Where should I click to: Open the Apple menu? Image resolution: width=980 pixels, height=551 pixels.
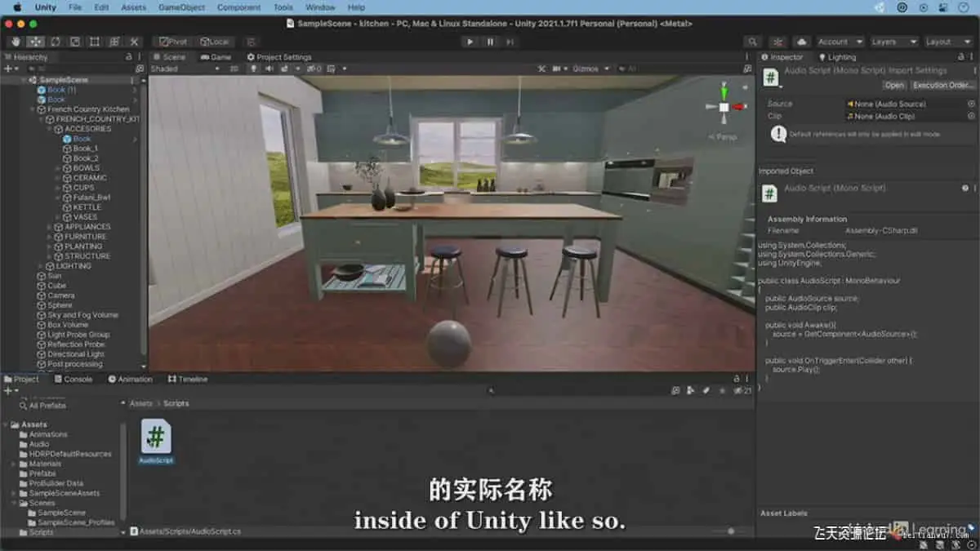[x=17, y=7]
